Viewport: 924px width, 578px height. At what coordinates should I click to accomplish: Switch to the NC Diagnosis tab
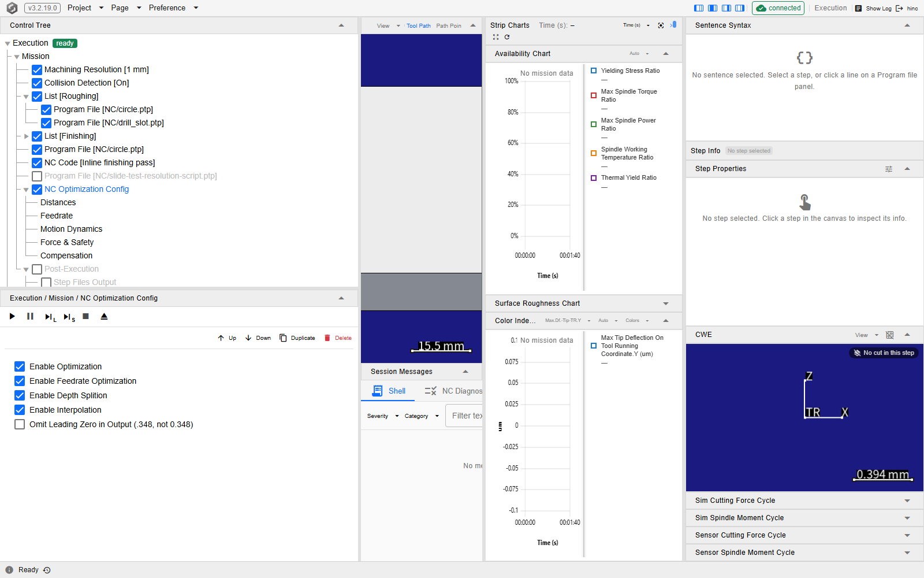pos(453,391)
